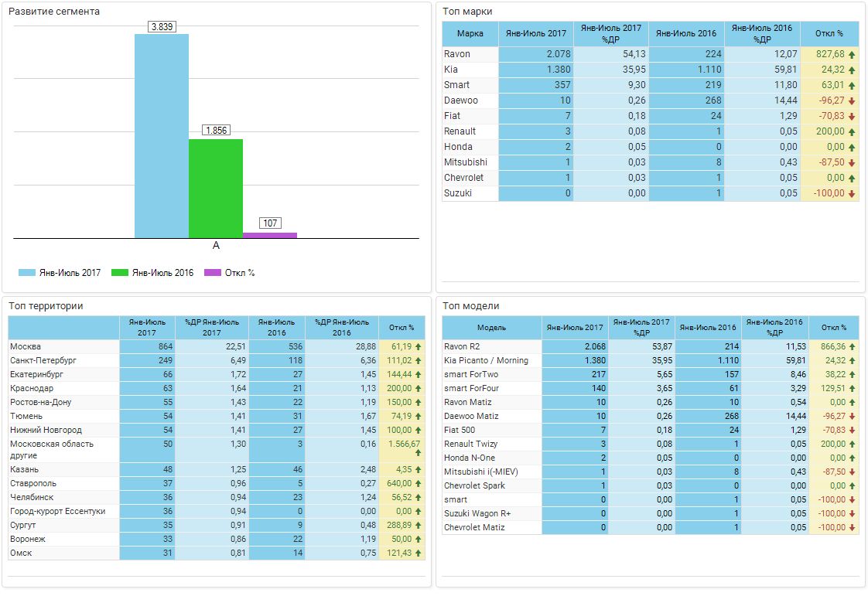The height and width of the screenshot is (613, 868).
Task: Select the Smart brand row label
Action: [x=456, y=85]
